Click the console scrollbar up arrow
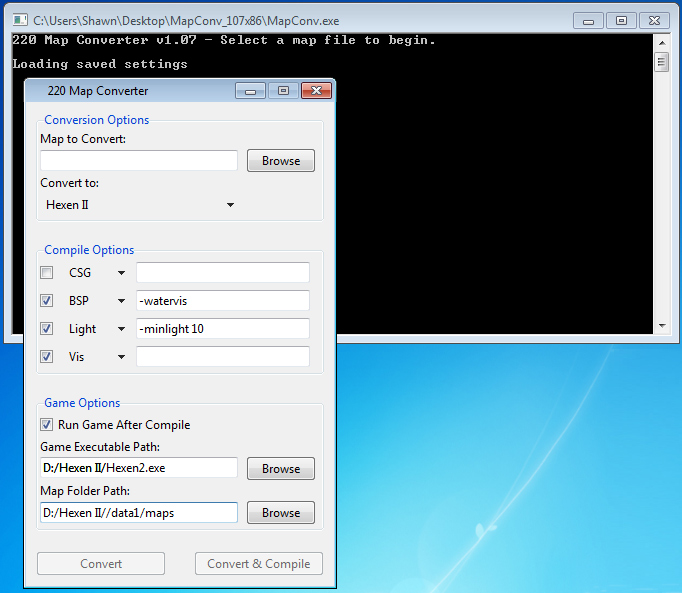 pyautogui.click(x=662, y=43)
